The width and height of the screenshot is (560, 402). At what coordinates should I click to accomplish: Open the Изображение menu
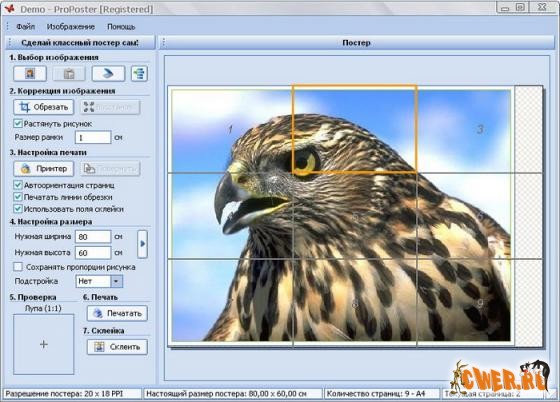click(x=71, y=27)
